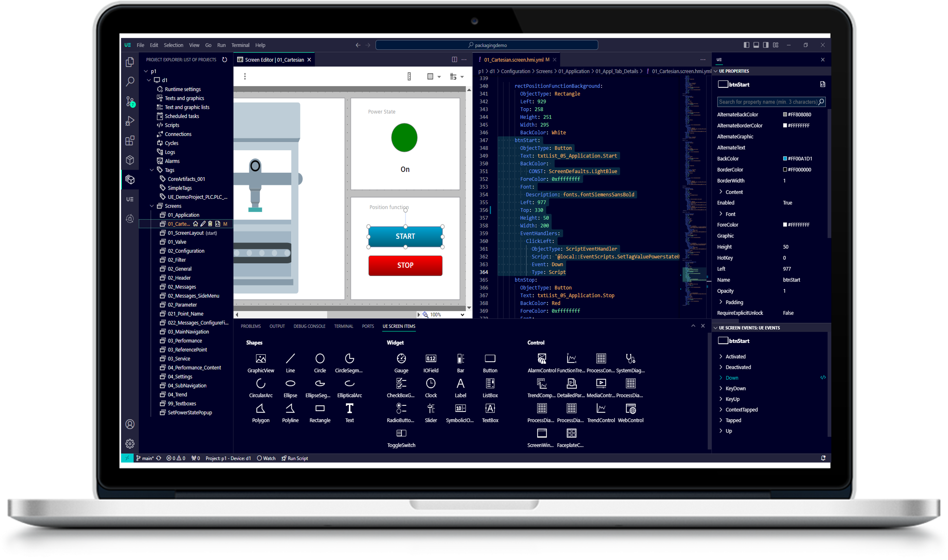
Task: Go back with the navigation arrow
Action: click(x=358, y=45)
